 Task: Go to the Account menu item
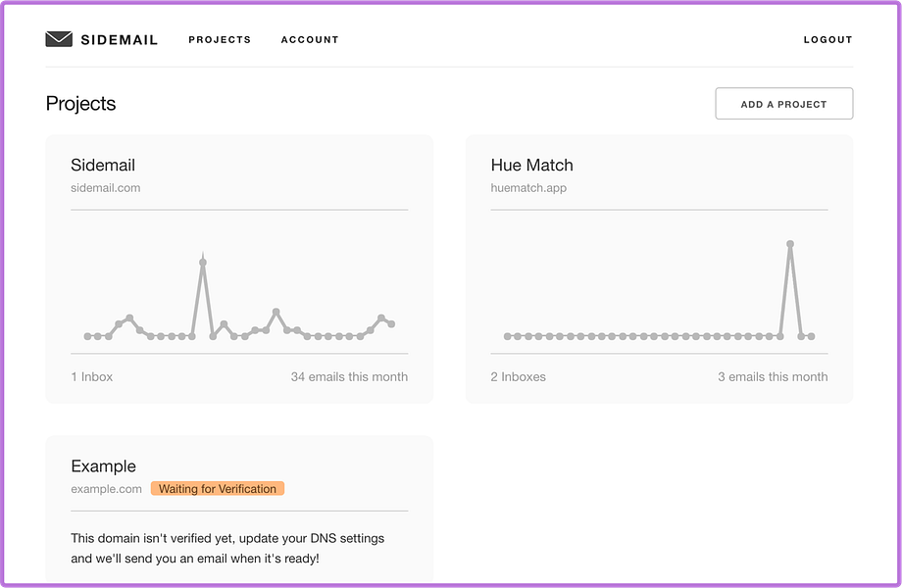310,40
